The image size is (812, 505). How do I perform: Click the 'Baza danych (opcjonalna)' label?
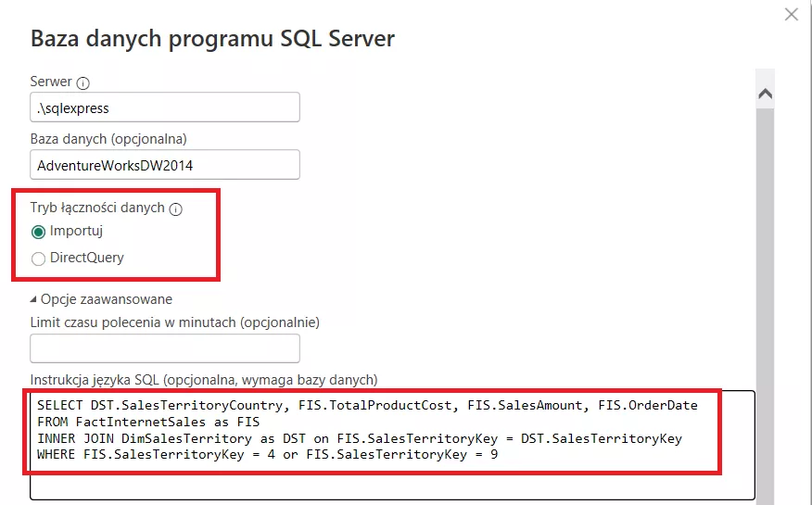pos(108,139)
